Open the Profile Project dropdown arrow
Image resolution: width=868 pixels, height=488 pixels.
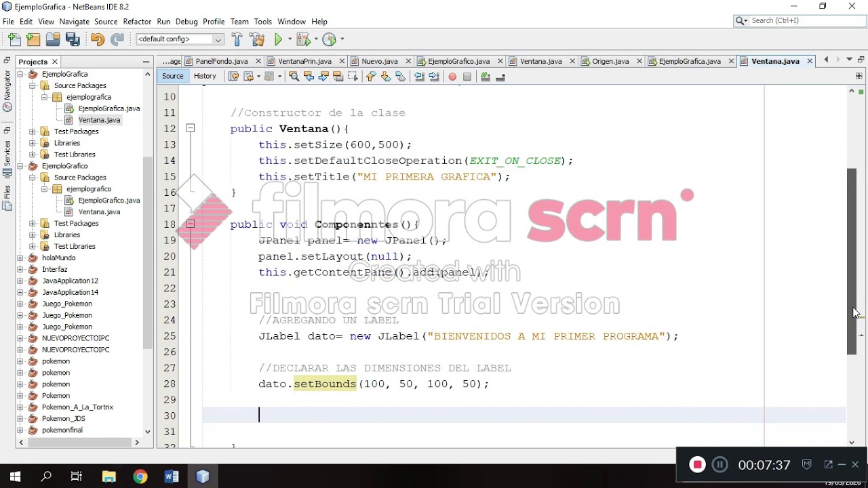click(x=342, y=39)
